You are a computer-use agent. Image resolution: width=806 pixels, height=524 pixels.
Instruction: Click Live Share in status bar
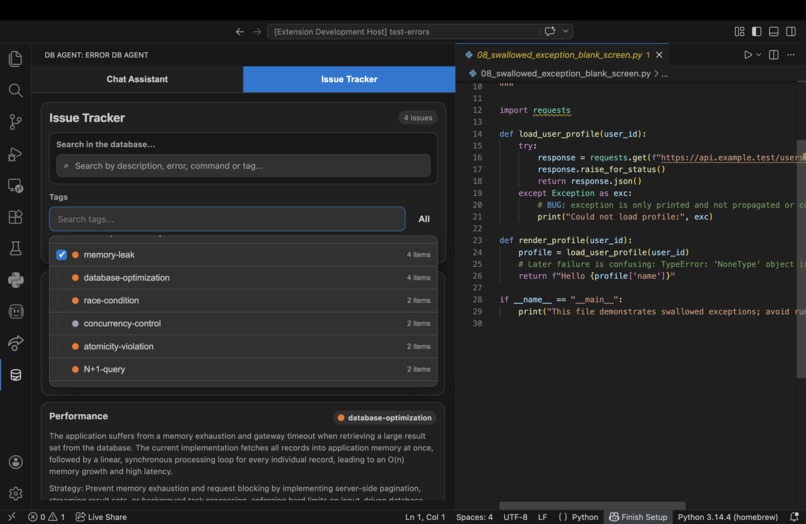point(101,517)
